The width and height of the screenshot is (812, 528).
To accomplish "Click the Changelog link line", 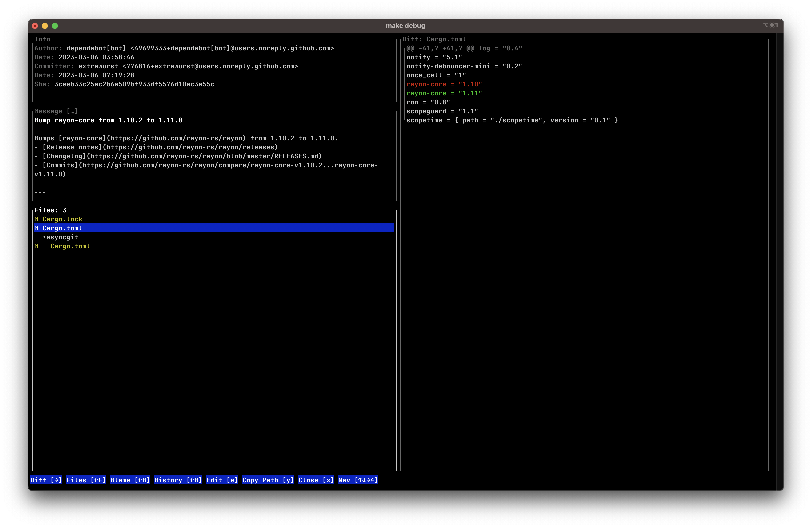I will point(178,156).
